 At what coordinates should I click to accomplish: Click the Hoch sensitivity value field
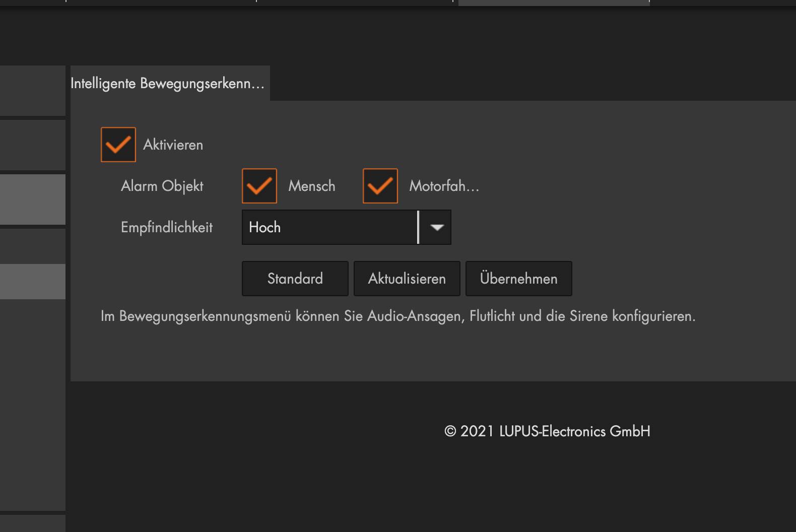pyautogui.click(x=330, y=227)
